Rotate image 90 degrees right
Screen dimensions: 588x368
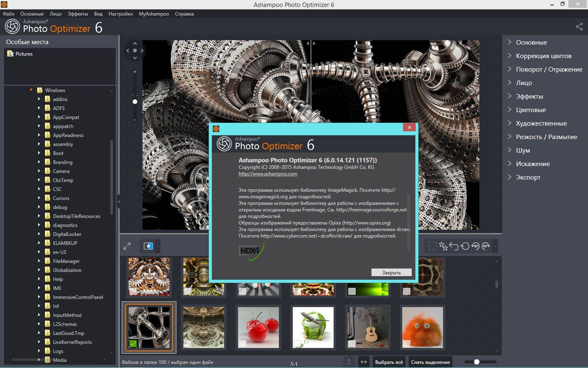(x=486, y=246)
